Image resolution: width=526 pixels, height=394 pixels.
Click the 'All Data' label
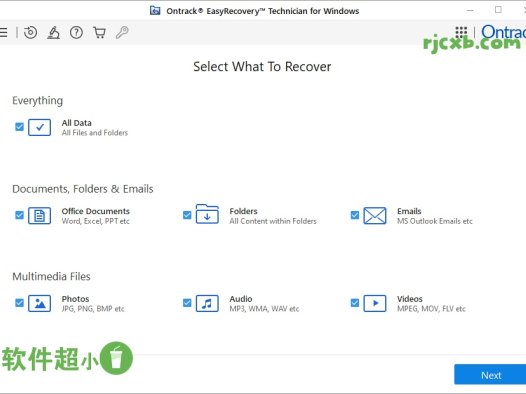pos(76,123)
